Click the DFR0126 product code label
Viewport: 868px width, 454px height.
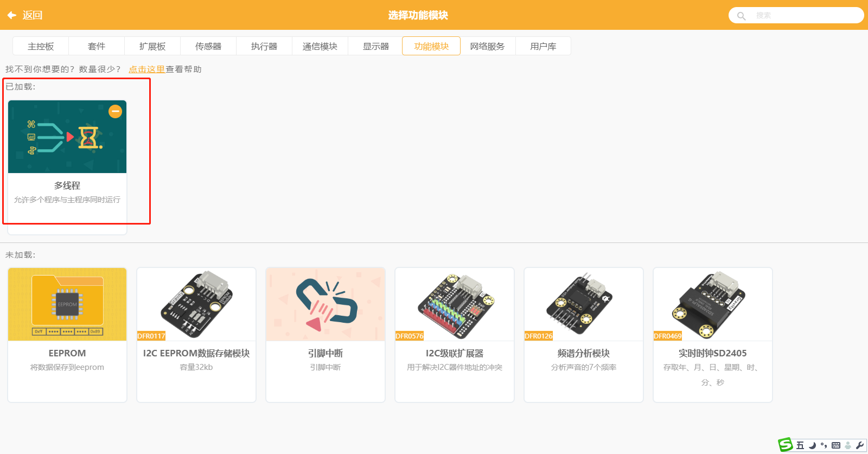539,336
